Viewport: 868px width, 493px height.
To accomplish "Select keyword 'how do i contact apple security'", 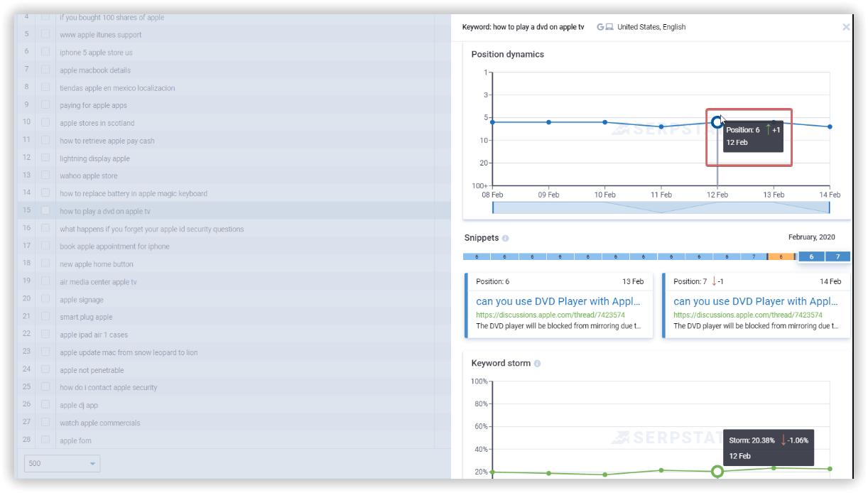I will (x=109, y=387).
